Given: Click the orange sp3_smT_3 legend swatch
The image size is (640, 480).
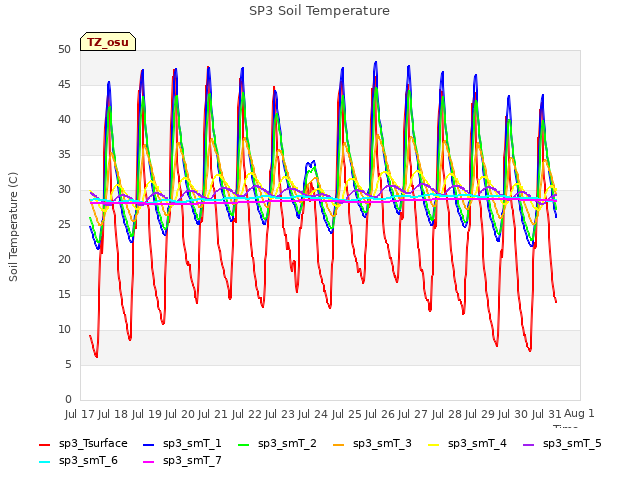Looking at the screenshot, I should [339, 444].
